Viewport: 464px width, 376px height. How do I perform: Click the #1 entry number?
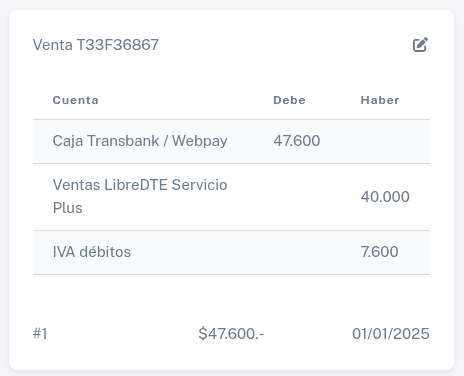(40, 334)
